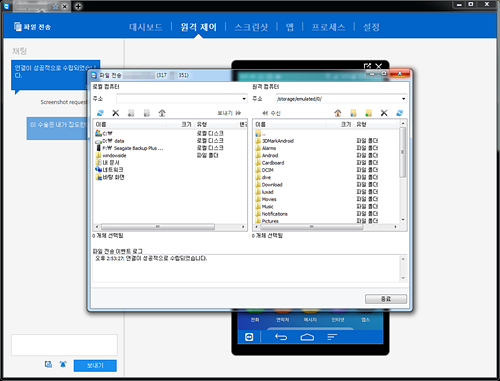The width and height of the screenshot is (500, 381).
Task: Switch to the 원격 제어 tab
Action: pyautogui.click(x=199, y=27)
